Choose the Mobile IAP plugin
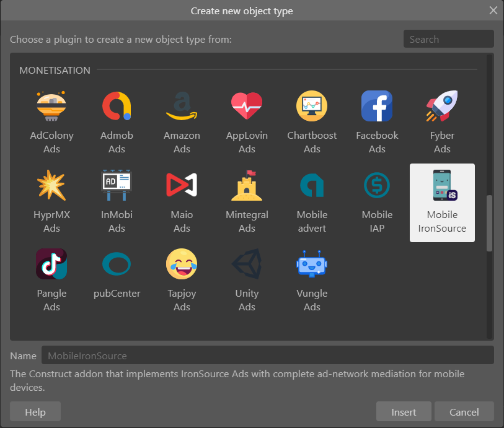 tap(377, 202)
